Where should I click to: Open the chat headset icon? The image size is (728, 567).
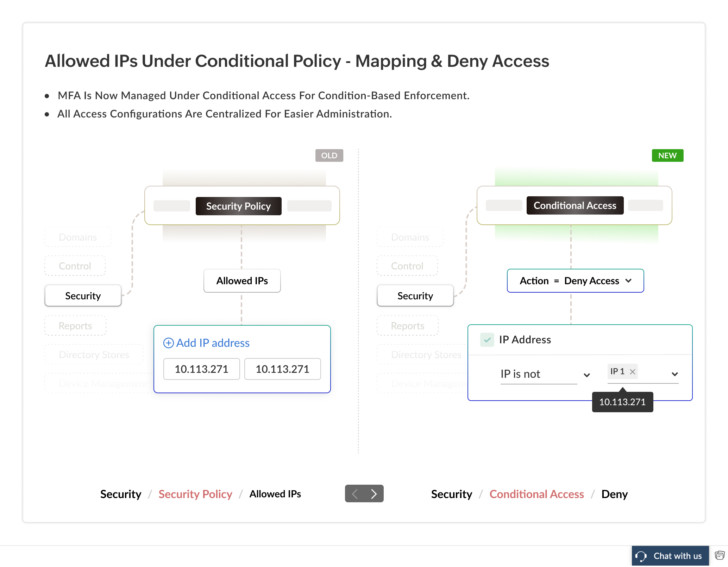(x=641, y=556)
